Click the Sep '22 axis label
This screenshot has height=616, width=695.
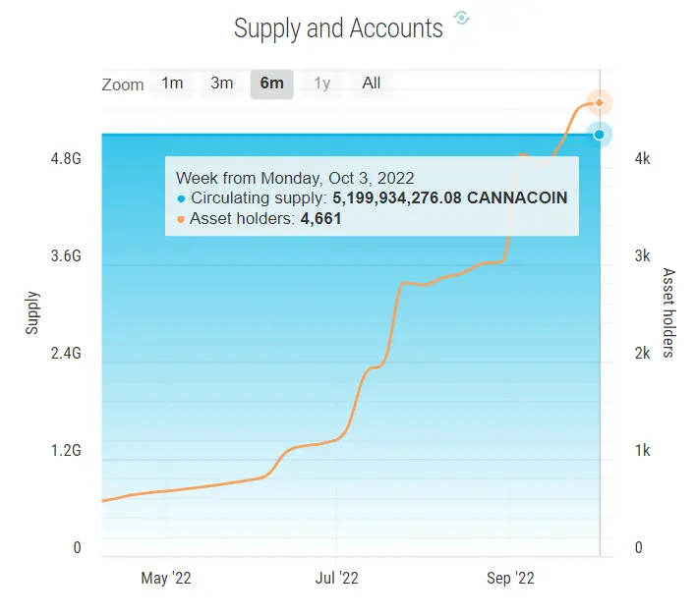click(510, 578)
